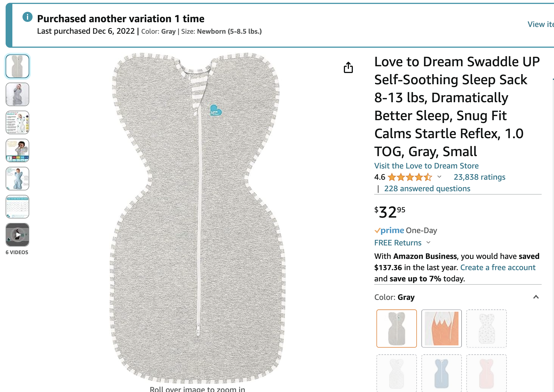Click the star rating icons
Viewport: 554px width, 392px height.
(410, 177)
